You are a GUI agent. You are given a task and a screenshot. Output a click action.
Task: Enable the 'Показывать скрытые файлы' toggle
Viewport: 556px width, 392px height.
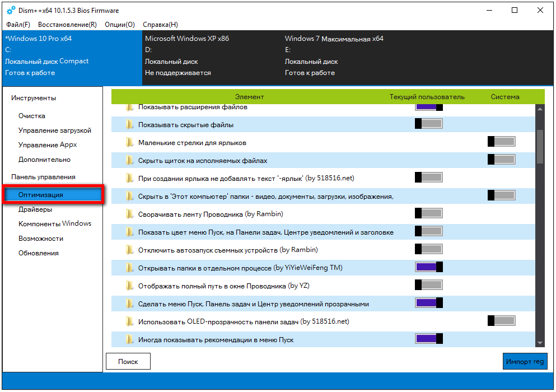(x=429, y=124)
